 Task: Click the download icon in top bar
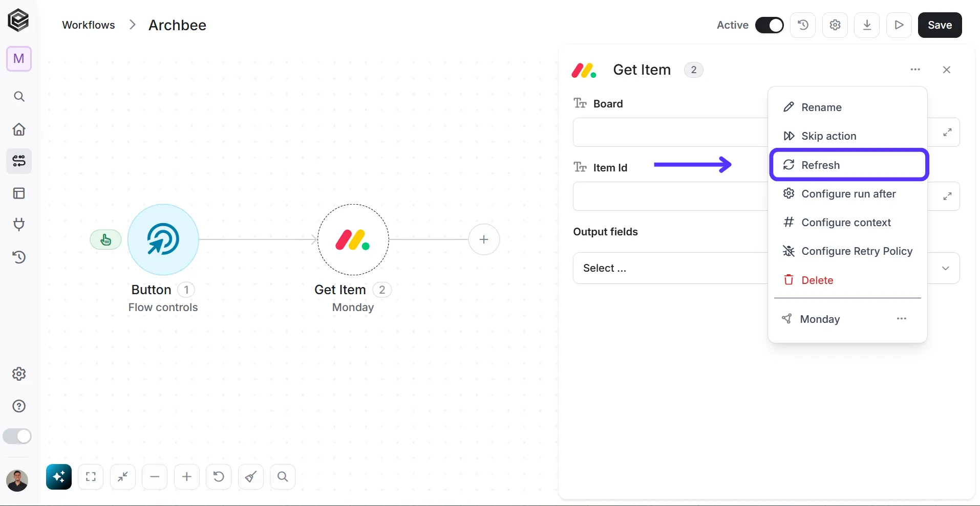click(867, 25)
